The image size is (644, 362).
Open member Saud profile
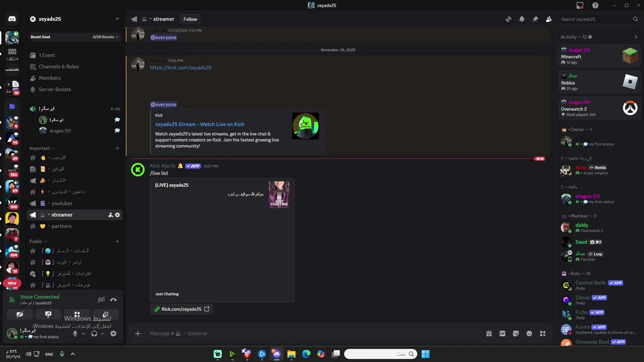(600, 242)
